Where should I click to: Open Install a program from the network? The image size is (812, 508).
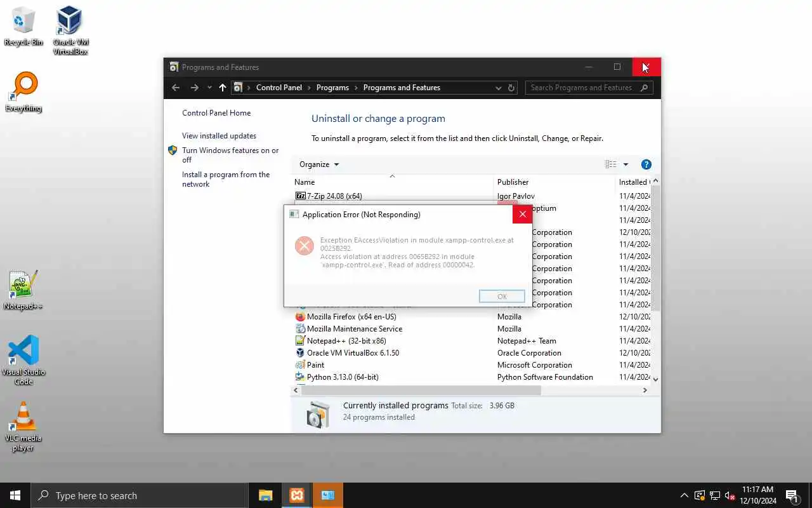click(x=226, y=179)
